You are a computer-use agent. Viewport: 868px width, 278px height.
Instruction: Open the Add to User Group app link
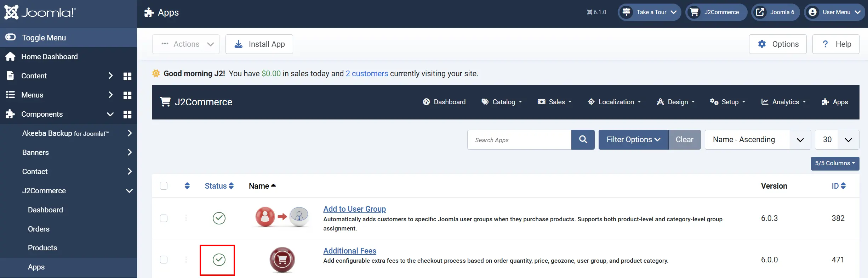point(354,209)
